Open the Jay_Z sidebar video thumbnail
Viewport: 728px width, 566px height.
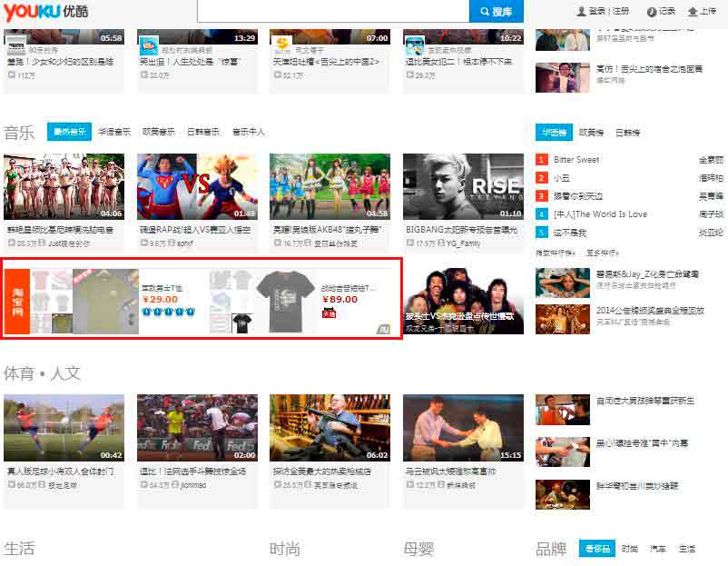point(563,283)
